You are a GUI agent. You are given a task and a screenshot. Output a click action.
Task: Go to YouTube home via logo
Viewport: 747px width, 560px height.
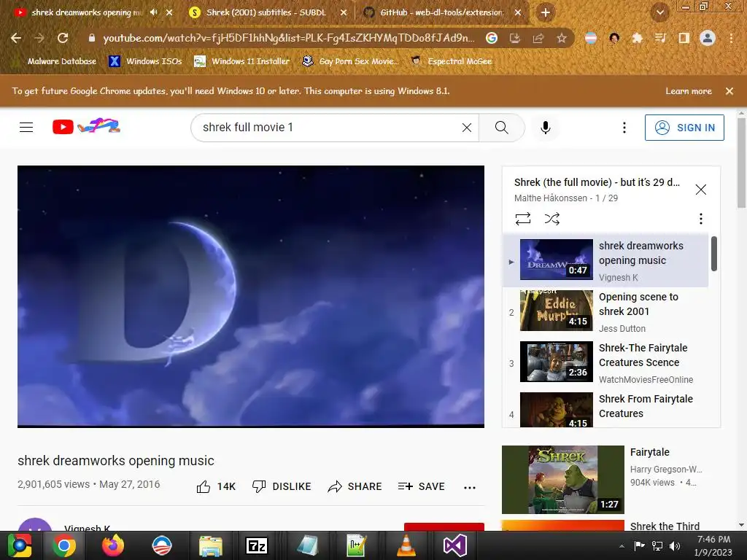tap(86, 126)
